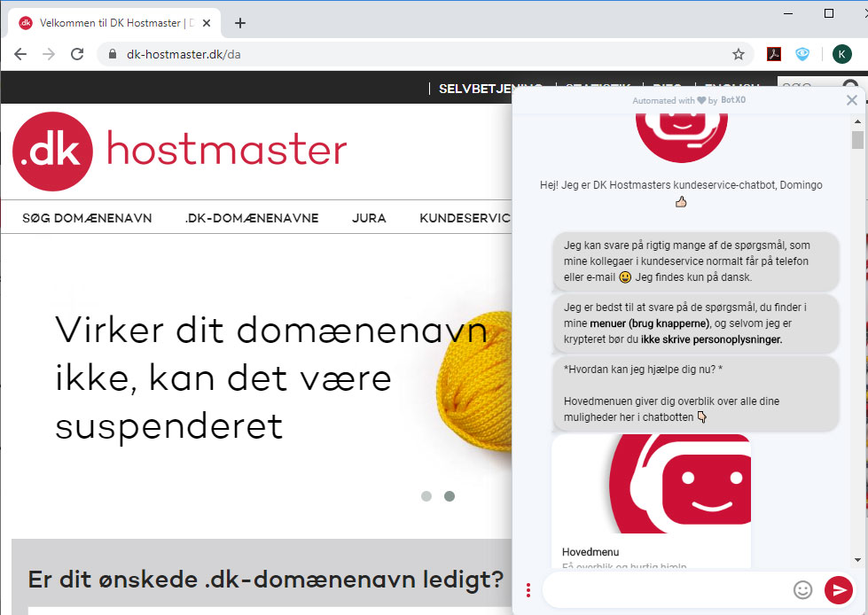Screen dimensions: 868x615
Task: Click the .dk hostmaster logo
Action: click(x=179, y=151)
